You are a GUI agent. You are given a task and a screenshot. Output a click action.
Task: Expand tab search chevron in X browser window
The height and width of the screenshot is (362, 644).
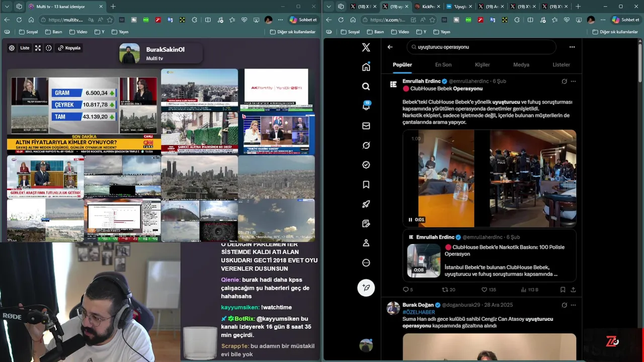[329, 7]
